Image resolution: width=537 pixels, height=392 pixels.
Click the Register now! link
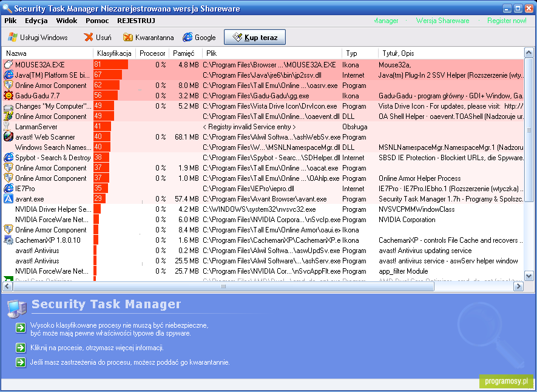click(x=507, y=21)
